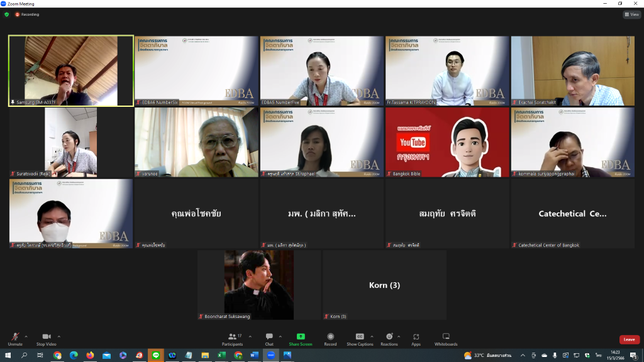Stop Video camera button
This screenshot has width=644, height=362.
pos(46,339)
